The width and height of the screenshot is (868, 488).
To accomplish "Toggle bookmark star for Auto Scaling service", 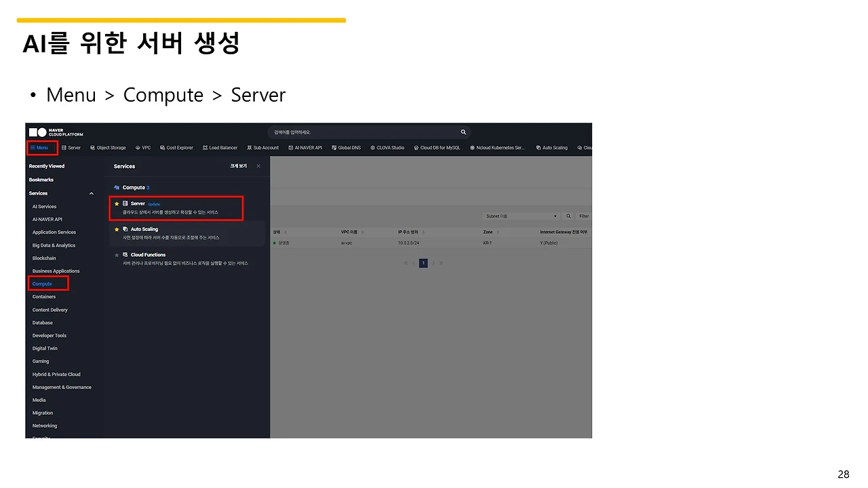I will click(117, 230).
